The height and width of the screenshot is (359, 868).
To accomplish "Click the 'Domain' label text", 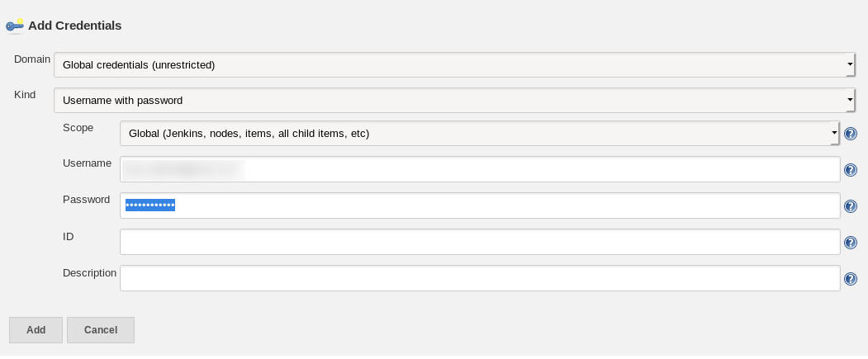I will click(32, 59).
